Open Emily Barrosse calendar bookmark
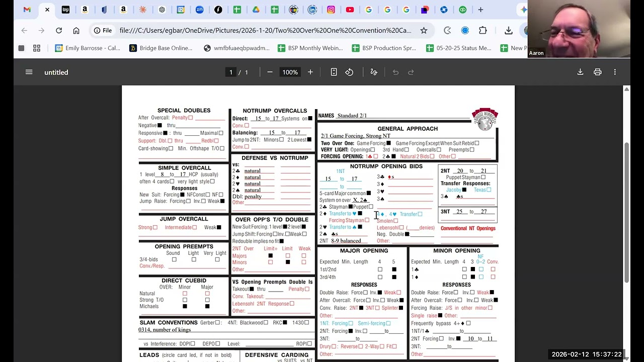The width and height of the screenshot is (644, 362). point(88,48)
